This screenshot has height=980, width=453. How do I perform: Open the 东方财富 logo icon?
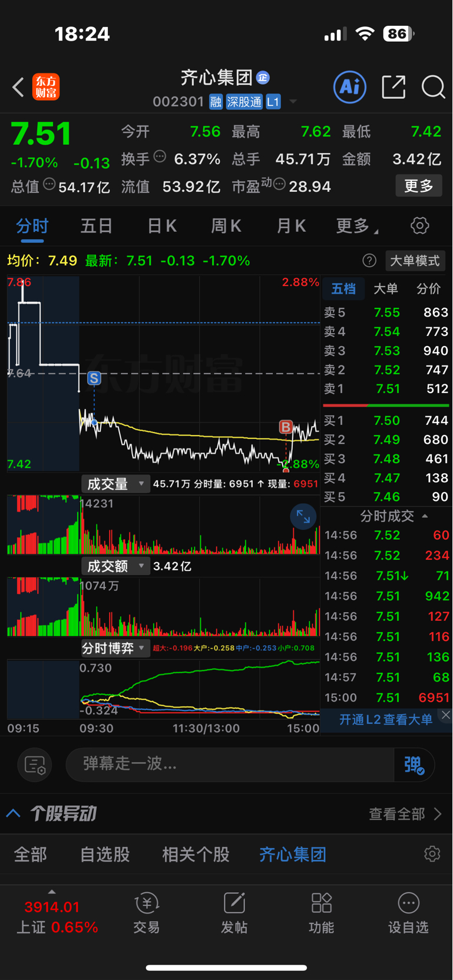point(46,87)
